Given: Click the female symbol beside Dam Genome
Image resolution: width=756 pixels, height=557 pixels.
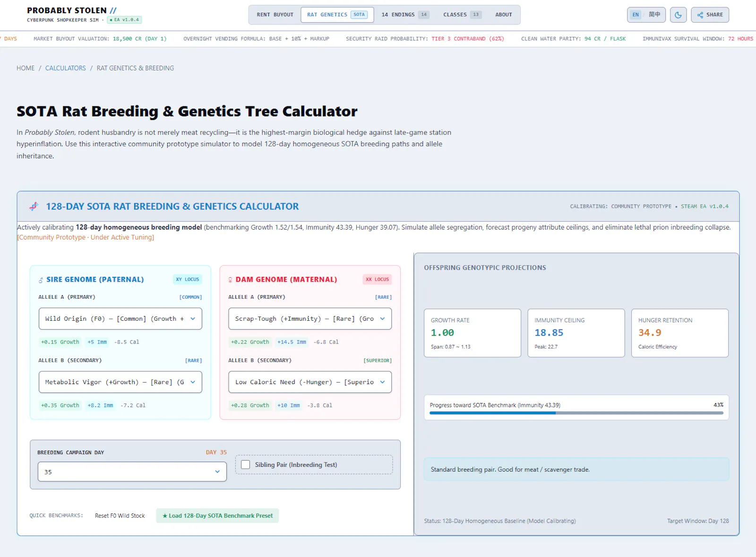Looking at the screenshot, I should (230, 280).
